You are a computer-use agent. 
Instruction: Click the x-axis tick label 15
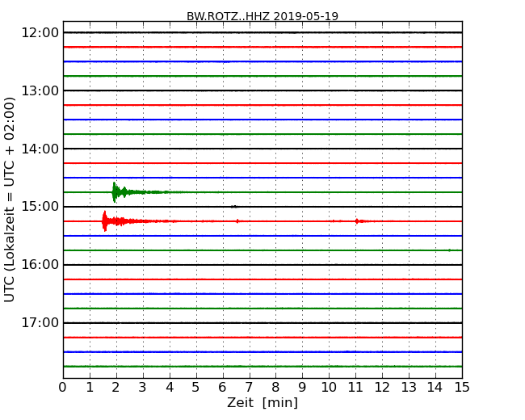(x=462, y=388)
